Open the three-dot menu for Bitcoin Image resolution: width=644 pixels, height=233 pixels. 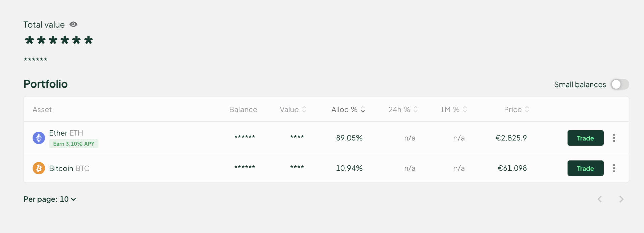tap(614, 168)
